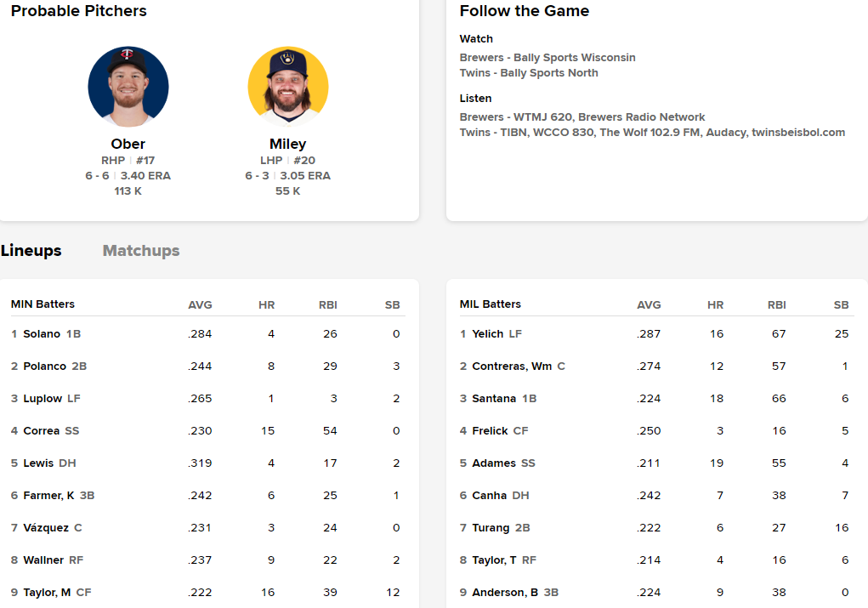Click Solano in the MIN batters list

click(x=42, y=334)
